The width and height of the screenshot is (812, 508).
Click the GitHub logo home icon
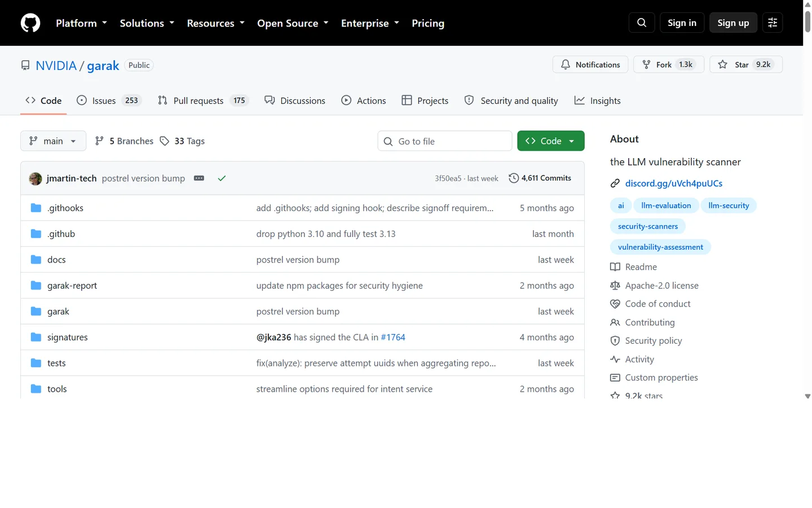30,23
